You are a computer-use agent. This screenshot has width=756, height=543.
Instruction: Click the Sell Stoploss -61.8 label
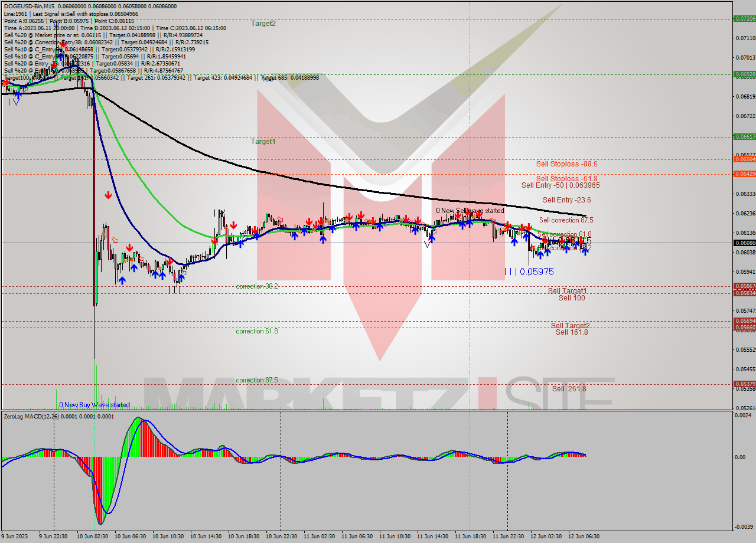[x=566, y=179]
